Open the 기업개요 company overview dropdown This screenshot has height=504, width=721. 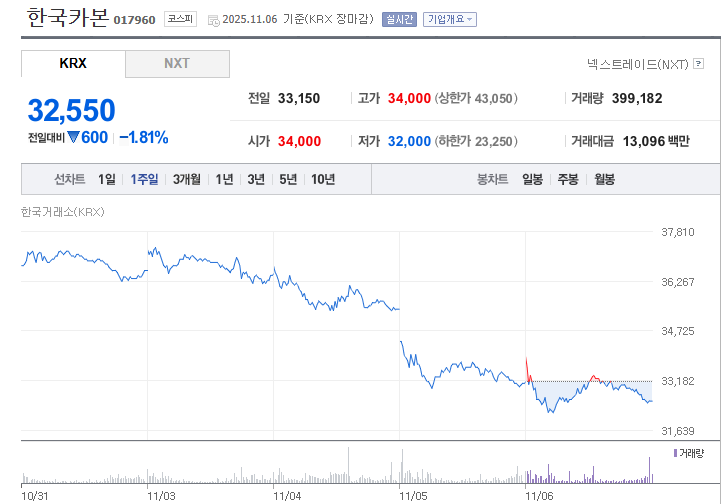click(449, 19)
